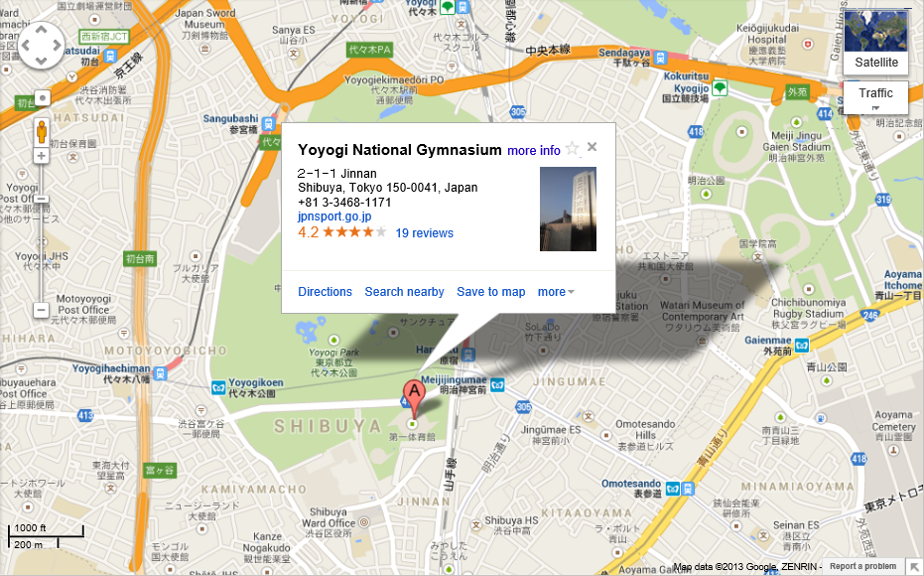Expand the more dropdown in info window
Image resolution: width=924 pixels, height=576 pixels.
click(556, 292)
